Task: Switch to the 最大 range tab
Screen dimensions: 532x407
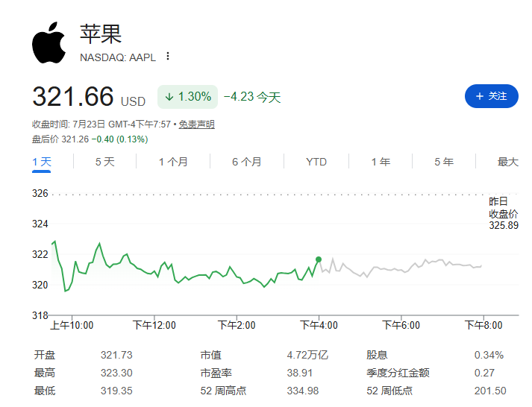Action: click(x=507, y=162)
